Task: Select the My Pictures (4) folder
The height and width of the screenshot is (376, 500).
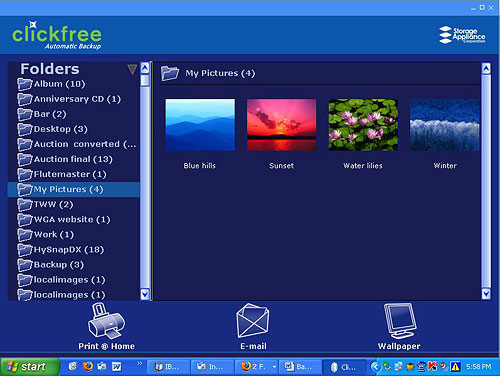Action: 74,189
